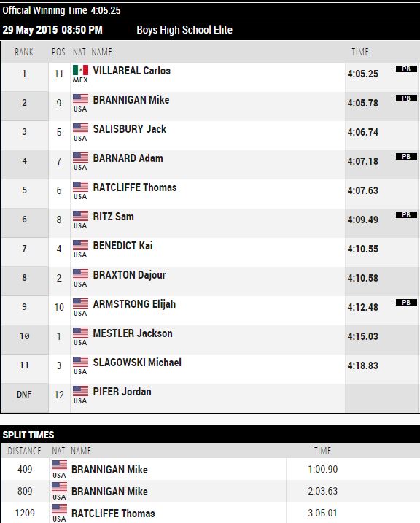Click the Boys High School Elite heading

point(184,30)
